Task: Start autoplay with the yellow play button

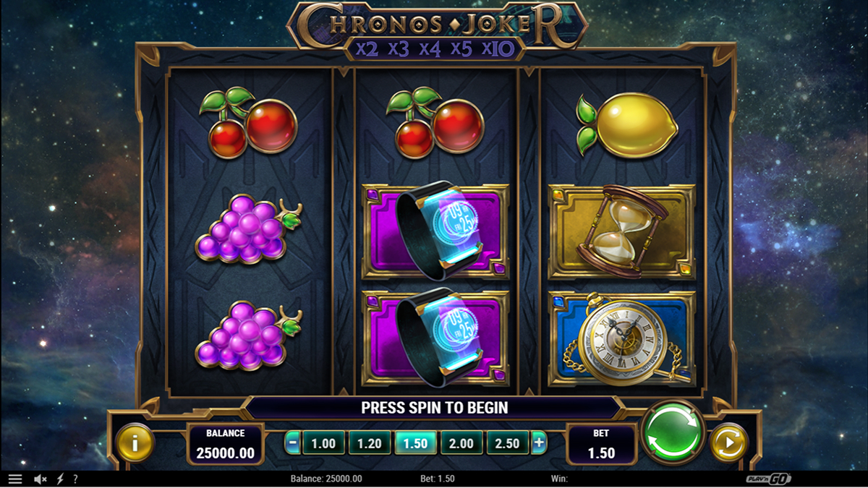Action: point(728,442)
